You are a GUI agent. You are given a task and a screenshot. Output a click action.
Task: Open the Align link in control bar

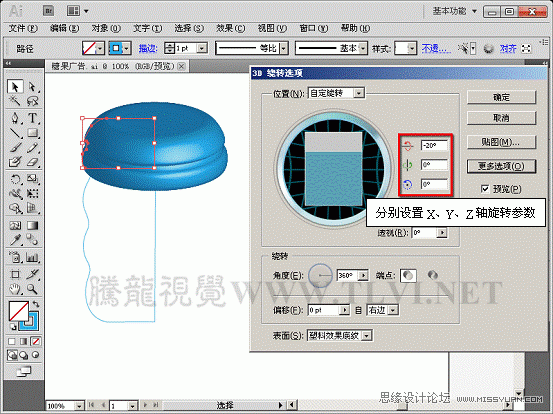pyautogui.click(x=508, y=48)
